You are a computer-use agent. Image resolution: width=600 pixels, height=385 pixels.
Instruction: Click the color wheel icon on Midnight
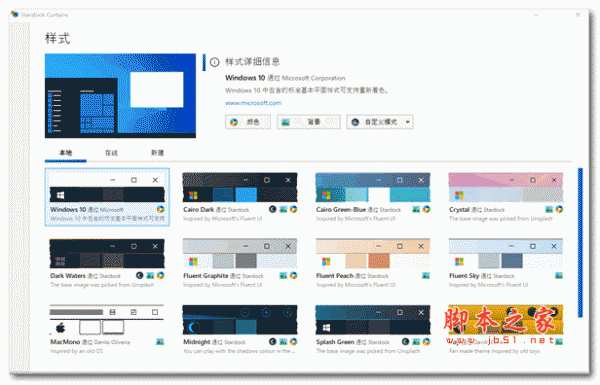click(x=293, y=342)
